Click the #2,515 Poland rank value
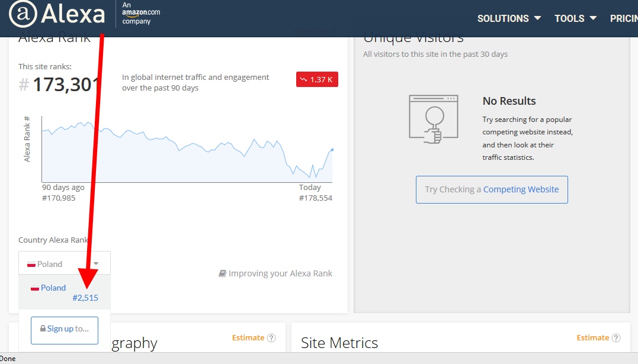638x364 pixels. (85, 298)
